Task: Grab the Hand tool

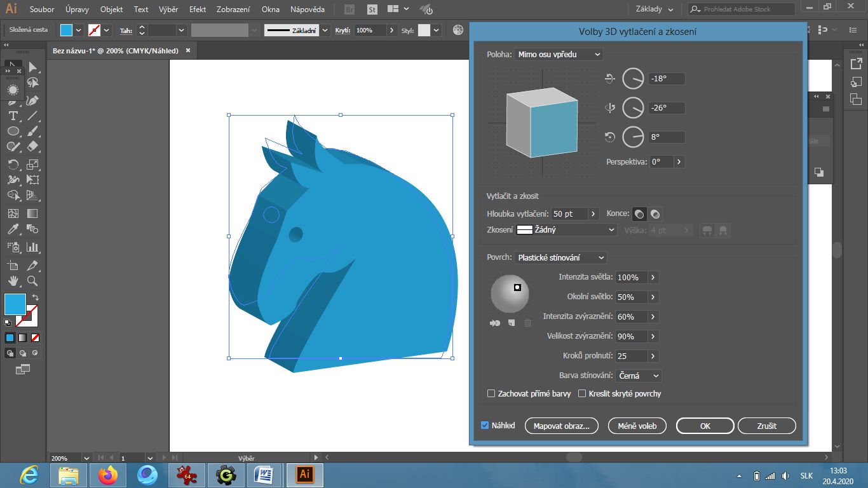Action: (x=13, y=281)
